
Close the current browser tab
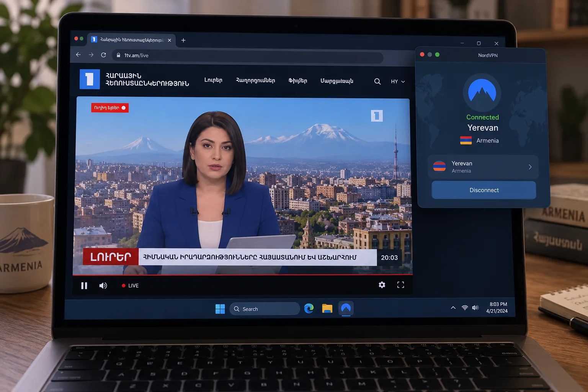click(x=169, y=40)
